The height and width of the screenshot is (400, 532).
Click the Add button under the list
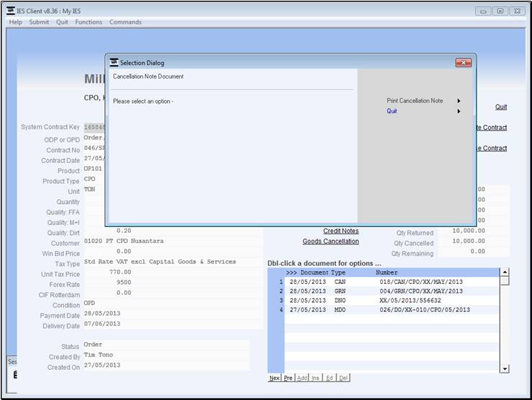(302, 378)
